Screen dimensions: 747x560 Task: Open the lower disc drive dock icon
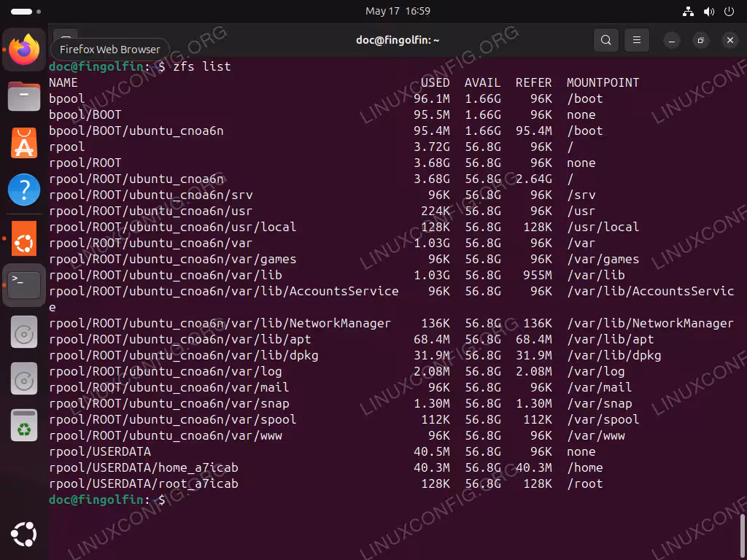pyautogui.click(x=24, y=378)
